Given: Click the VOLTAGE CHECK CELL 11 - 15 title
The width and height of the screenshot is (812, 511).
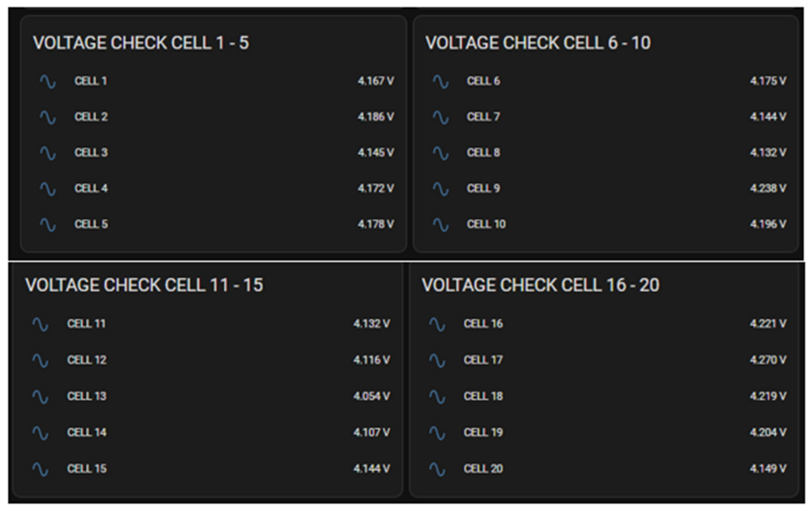Looking at the screenshot, I should coord(144,286).
